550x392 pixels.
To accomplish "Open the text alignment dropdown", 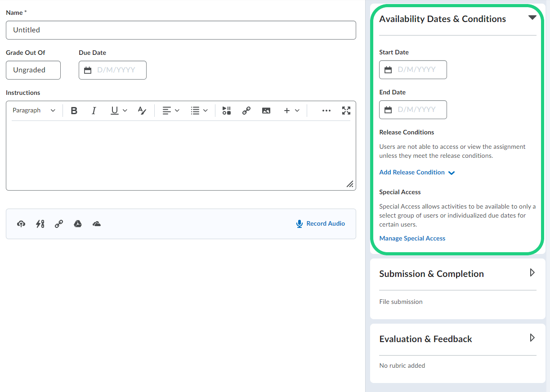I will point(170,111).
